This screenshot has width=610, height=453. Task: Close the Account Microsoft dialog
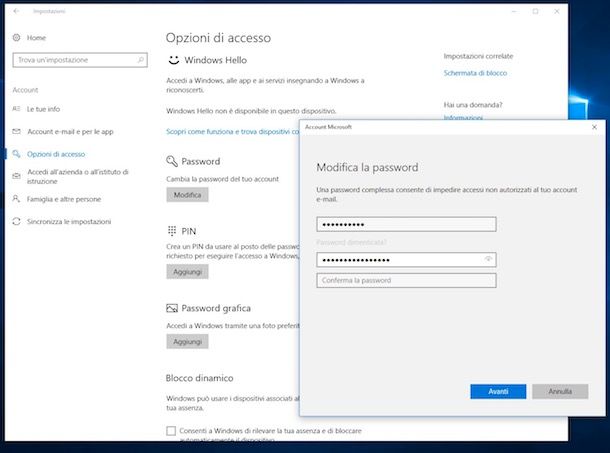(x=594, y=127)
